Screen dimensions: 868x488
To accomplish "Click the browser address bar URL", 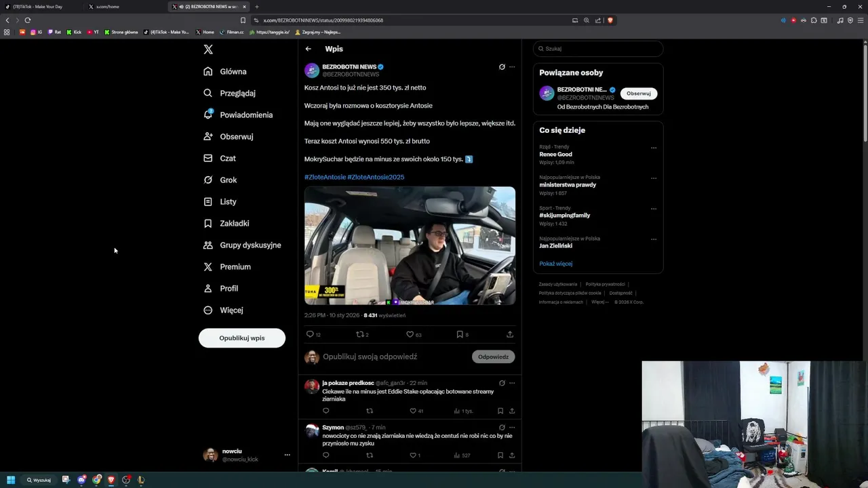I will [323, 20].
